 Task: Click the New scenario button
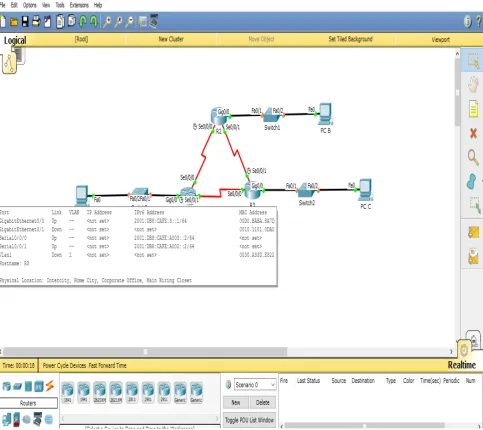[x=236, y=403]
